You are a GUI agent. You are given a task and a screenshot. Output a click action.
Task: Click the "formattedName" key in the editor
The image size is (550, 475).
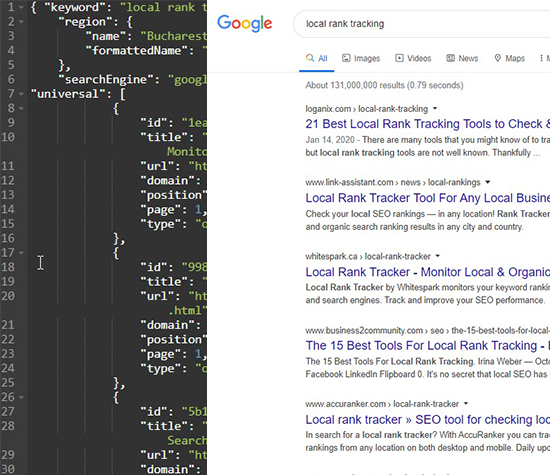click(137, 51)
